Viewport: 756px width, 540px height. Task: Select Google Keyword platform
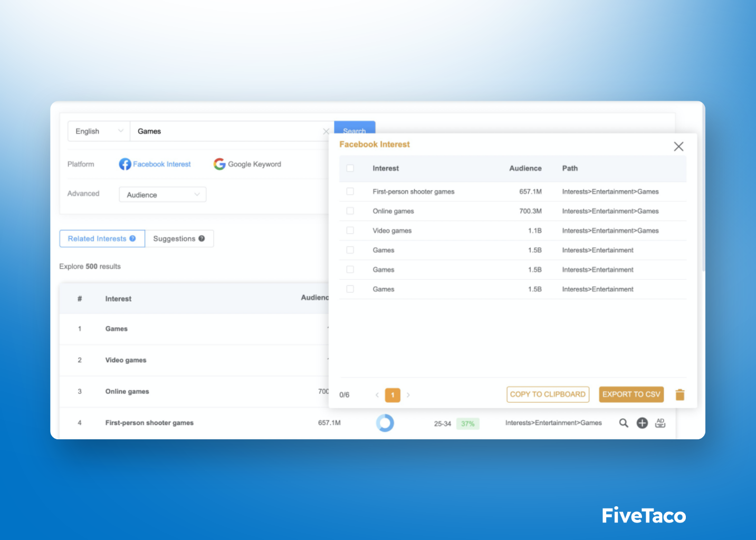coord(247,164)
